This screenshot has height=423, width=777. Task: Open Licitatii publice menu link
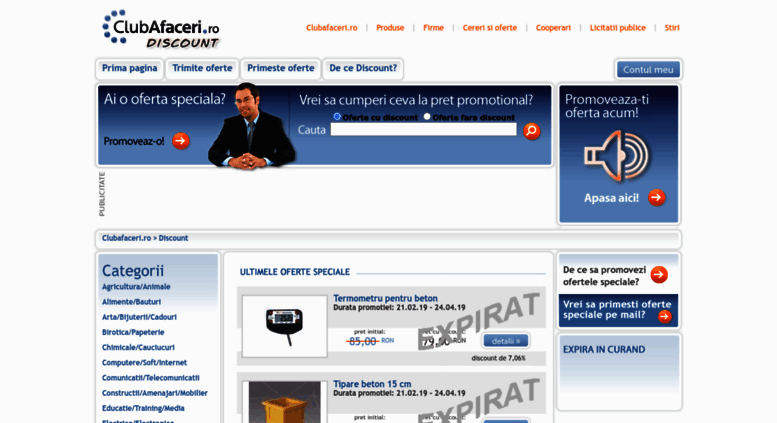coord(617,28)
